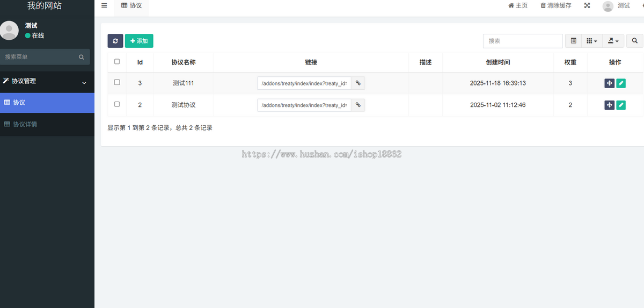Click the cell 测试协议
The image size is (644, 308).
184,105
